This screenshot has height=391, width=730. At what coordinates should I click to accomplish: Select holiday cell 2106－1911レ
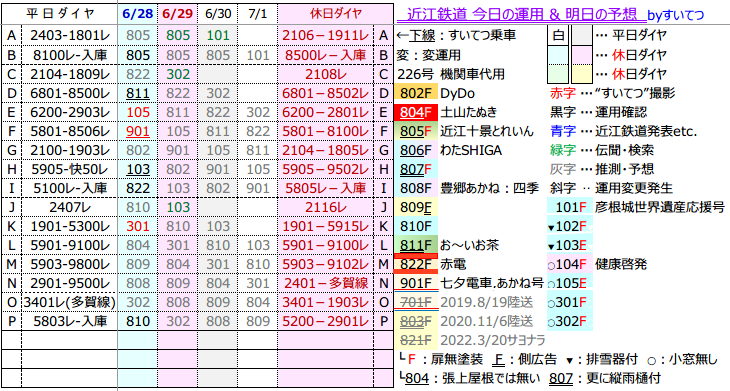point(325,35)
